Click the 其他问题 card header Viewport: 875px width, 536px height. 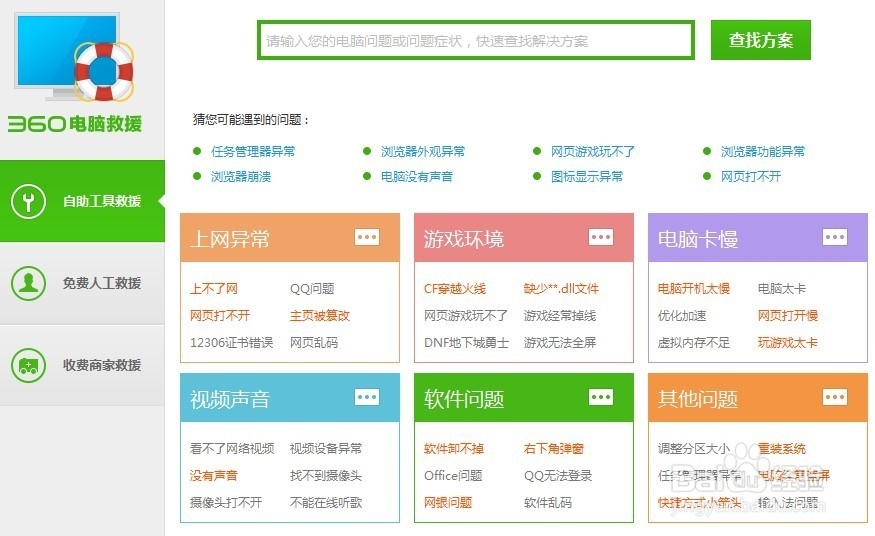758,398
